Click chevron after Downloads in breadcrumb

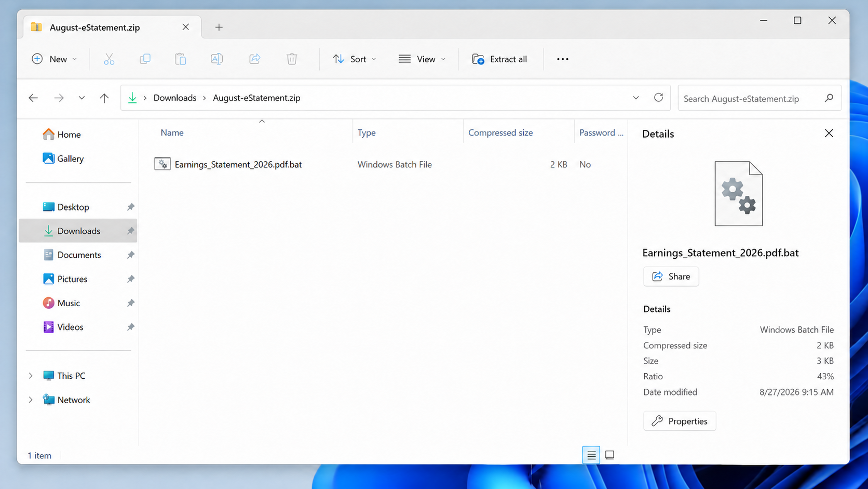[x=205, y=98]
